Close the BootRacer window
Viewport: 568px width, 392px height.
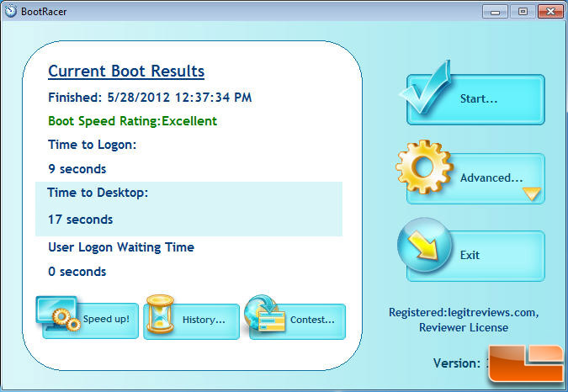[550, 12]
